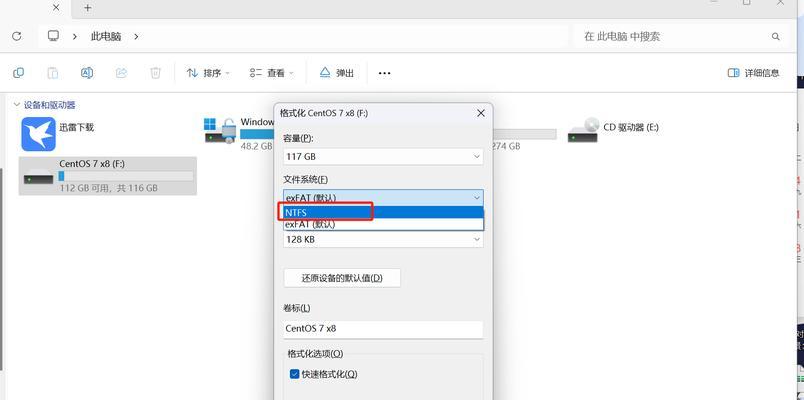Image resolution: width=804 pixels, height=400 pixels.
Task: Open a new tab with plus button
Action: 88,8
